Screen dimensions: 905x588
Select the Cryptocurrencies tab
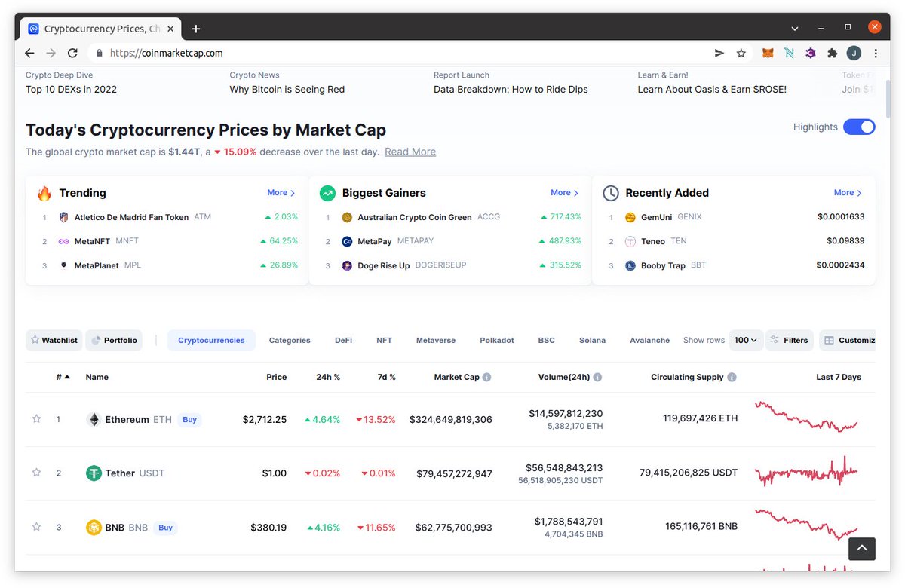[211, 340]
